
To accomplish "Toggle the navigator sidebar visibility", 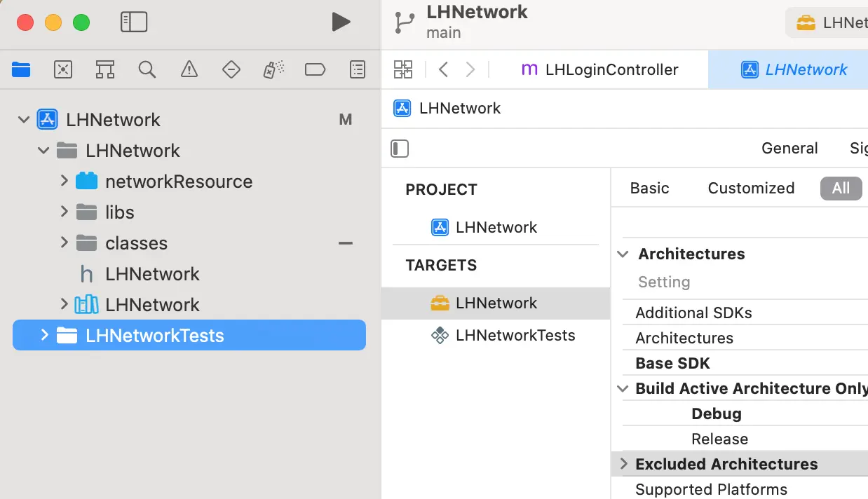I will [x=134, y=22].
